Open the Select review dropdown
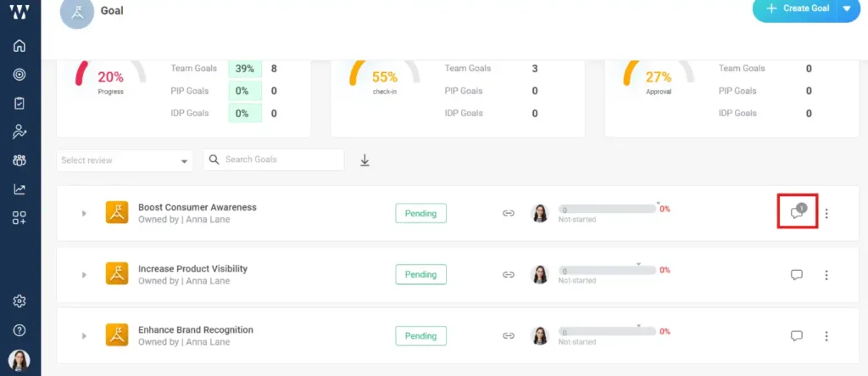Image resolution: width=868 pixels, height=376 pixels. (125, 160)
